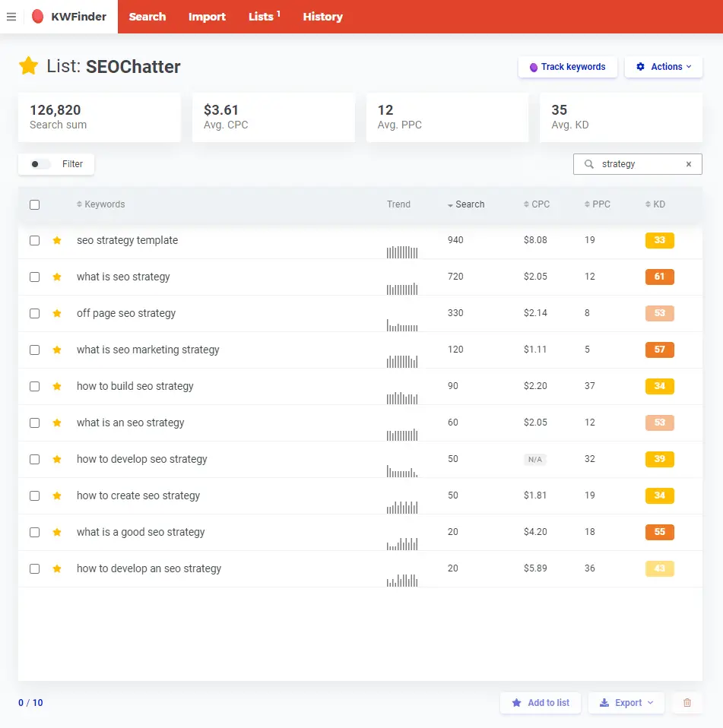The width and height of the screenshot is (723, 728).
Task: Unstar how to develop an seo strategy
Action: tap(57, 568)
